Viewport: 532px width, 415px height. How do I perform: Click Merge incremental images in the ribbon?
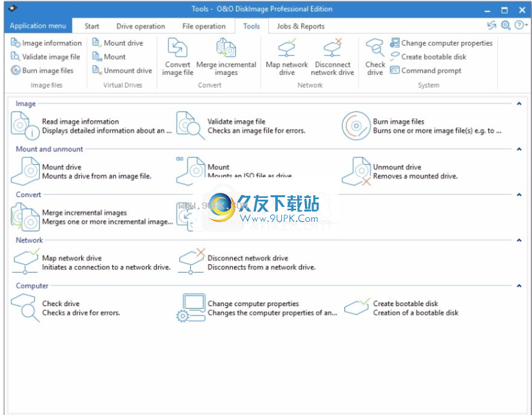226,57
